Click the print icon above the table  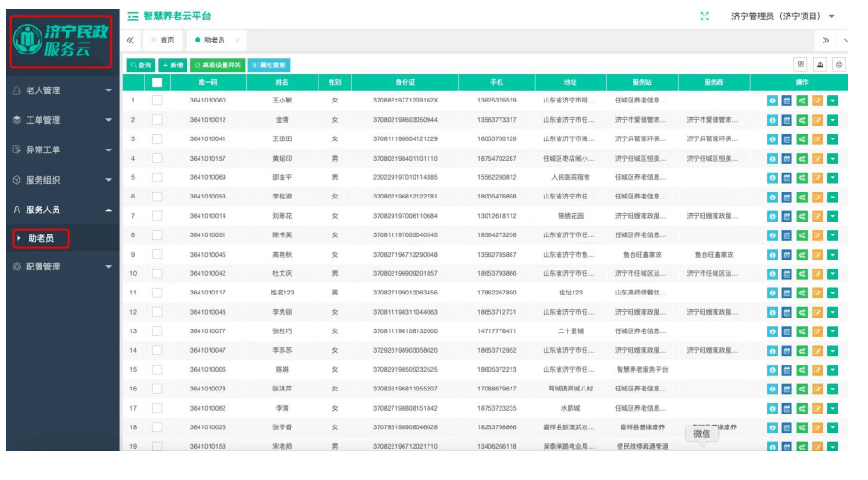[838, 65]
